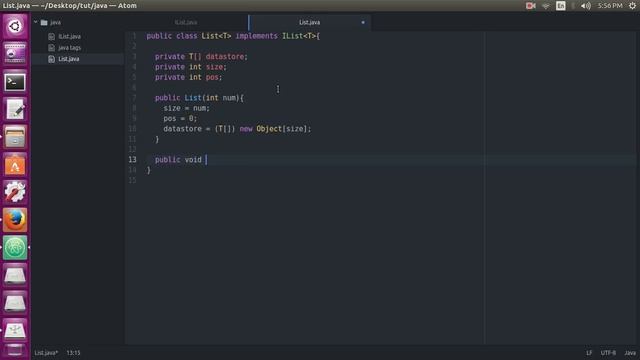Open the Files manager in the dock
This screenshot has width=640, height=360.
pos(15,137)
